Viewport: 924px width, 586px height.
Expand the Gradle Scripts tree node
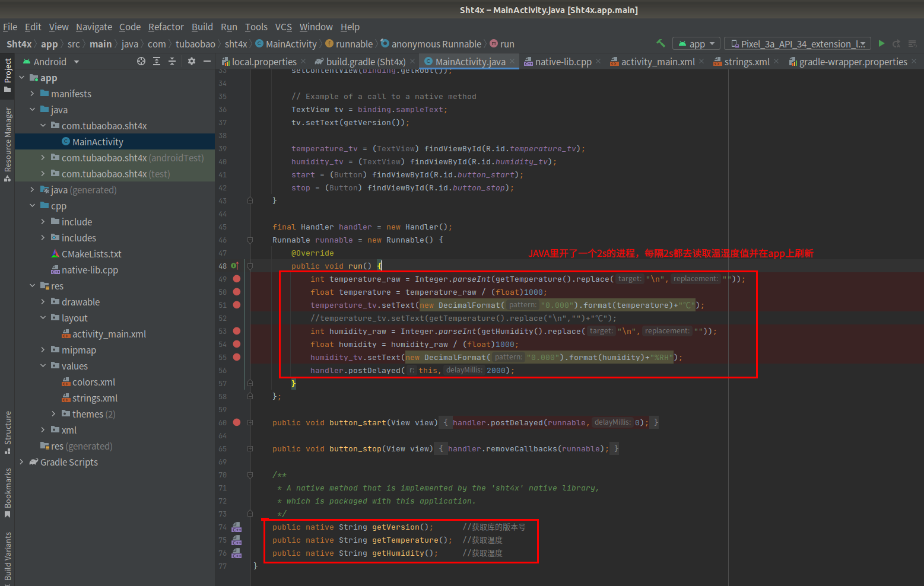[x=22, y=462]
